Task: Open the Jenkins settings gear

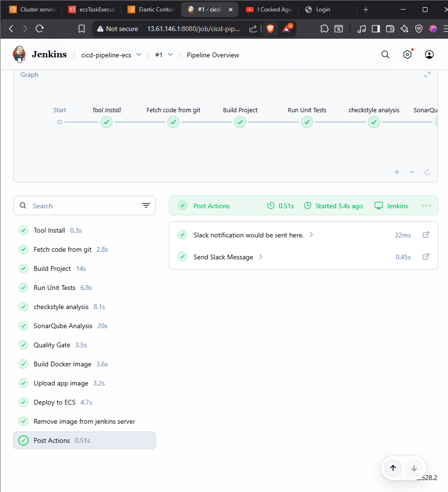Action: tap(407, 54)
